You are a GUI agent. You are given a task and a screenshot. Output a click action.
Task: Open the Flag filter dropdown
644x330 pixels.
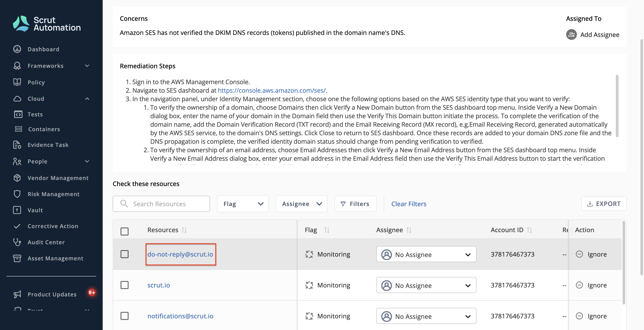[243, 204]
